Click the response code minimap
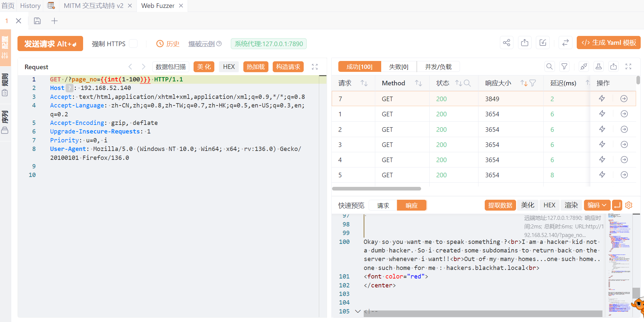Viewport: 644px width, 322px height. (620, 265)
